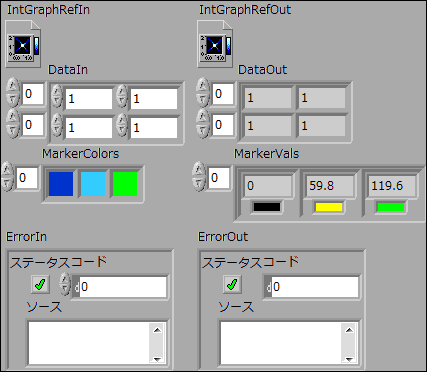Toggle the ErrorIn status checkmark
The width and height of the screenshot is (427, 372).
(40, 284)
